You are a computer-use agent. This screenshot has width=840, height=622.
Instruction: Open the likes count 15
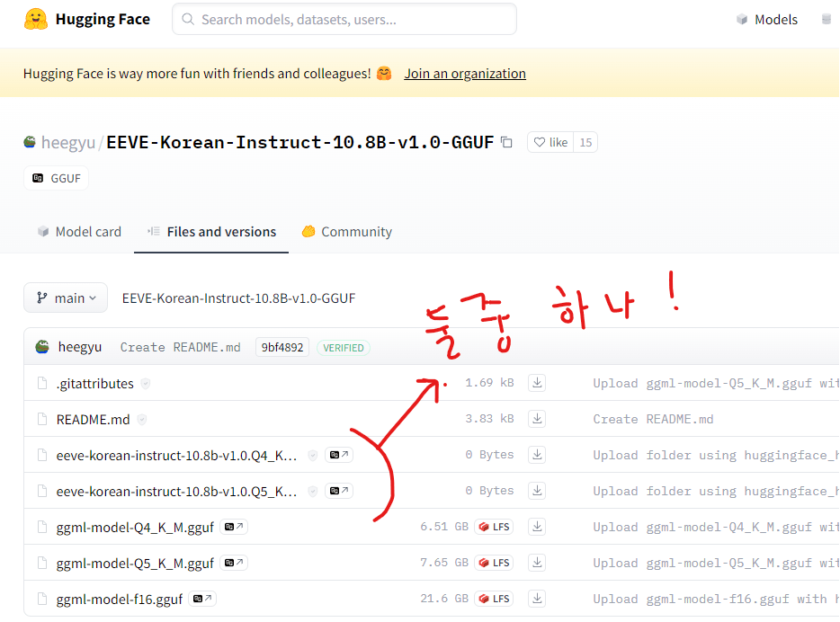(x=585, y=142)
